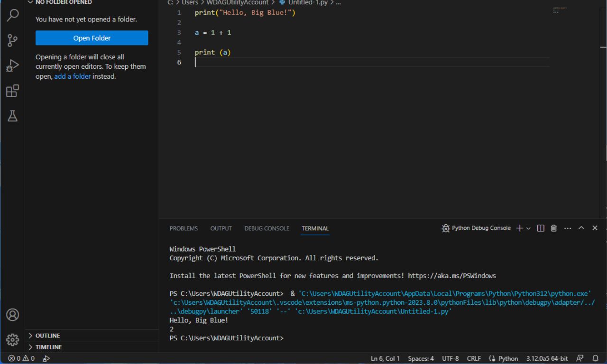
Task: Open breadcrumb dropdown for WDAGUtilityAccount
Action: click(238, 2)
